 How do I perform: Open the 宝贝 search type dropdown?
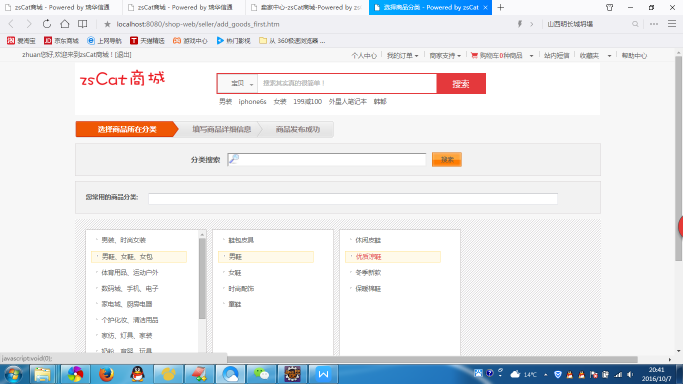(238, 83)
